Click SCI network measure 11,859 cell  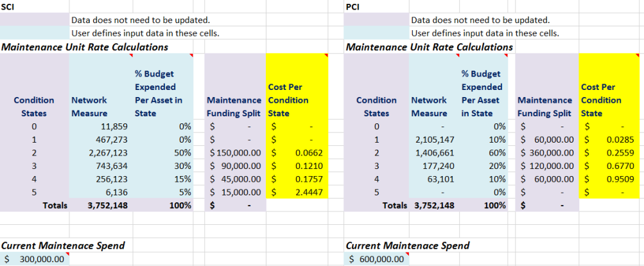[x=101, y=126]
